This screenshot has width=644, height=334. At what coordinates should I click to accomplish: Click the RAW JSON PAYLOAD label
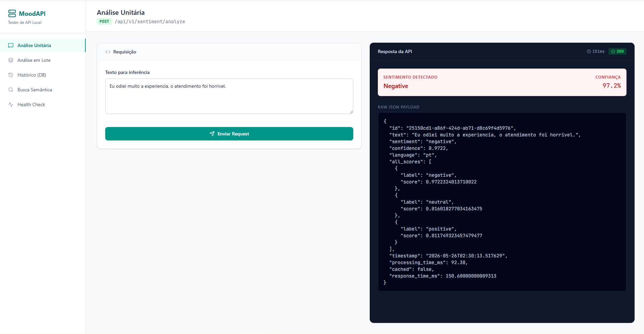point(398,107)
